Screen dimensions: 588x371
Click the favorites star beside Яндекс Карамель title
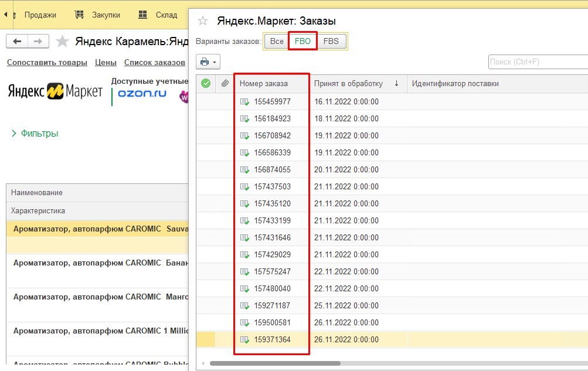tap(62, 41)
